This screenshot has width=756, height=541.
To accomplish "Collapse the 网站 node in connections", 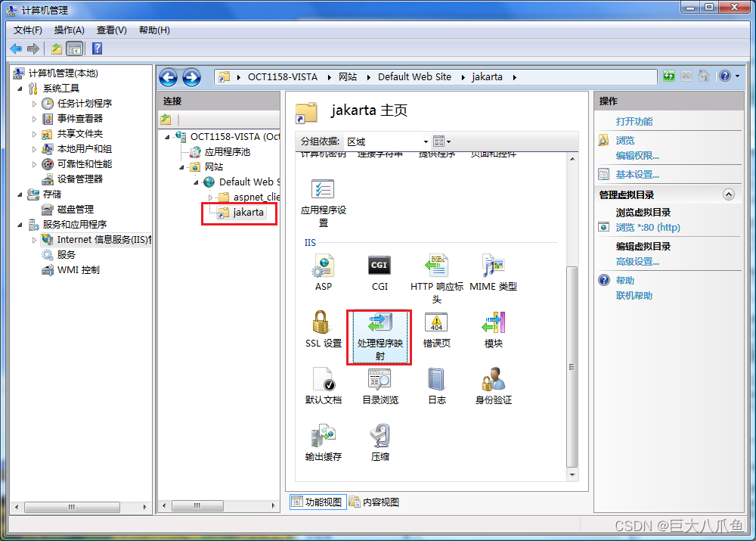I will (x=181, y=167).
